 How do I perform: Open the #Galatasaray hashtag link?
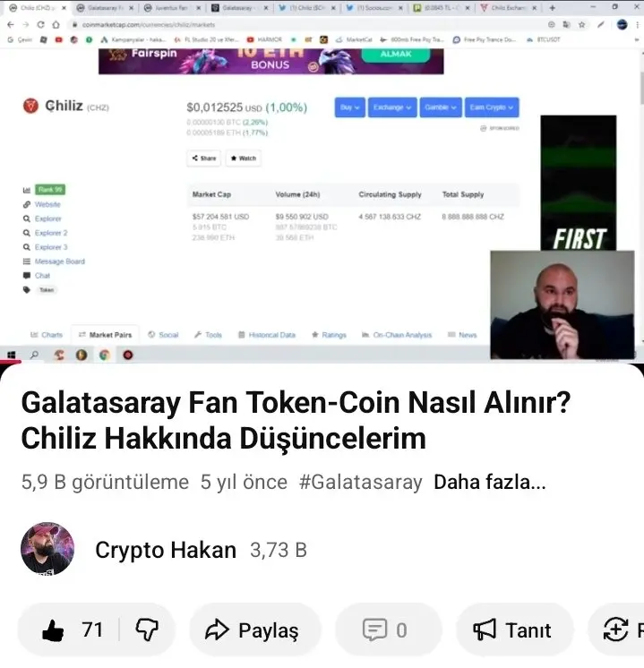pos(361,483)
